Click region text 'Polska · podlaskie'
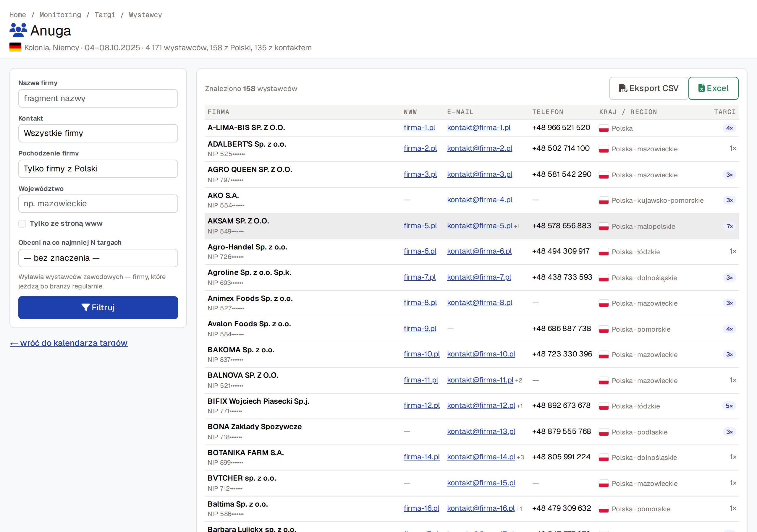The height and width of the screenshot is (532, 757). (x=639, y=432)
